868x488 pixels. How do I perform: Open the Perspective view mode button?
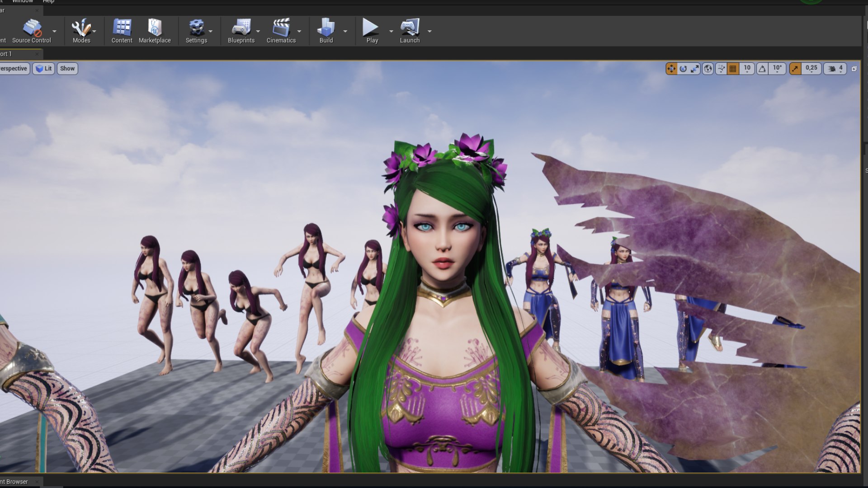pyautogui.click(x=14, y=69)
